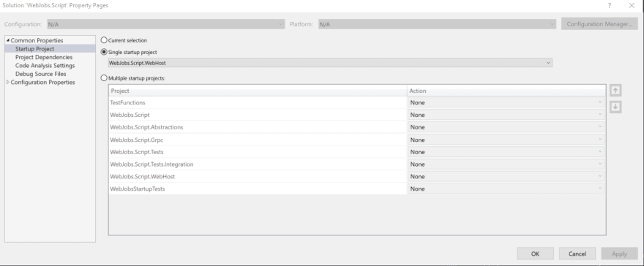The image size is (644, 266).
Task: Open Action dropdown for WebJobs.Script.Tests.Integration
Action: 506,164
